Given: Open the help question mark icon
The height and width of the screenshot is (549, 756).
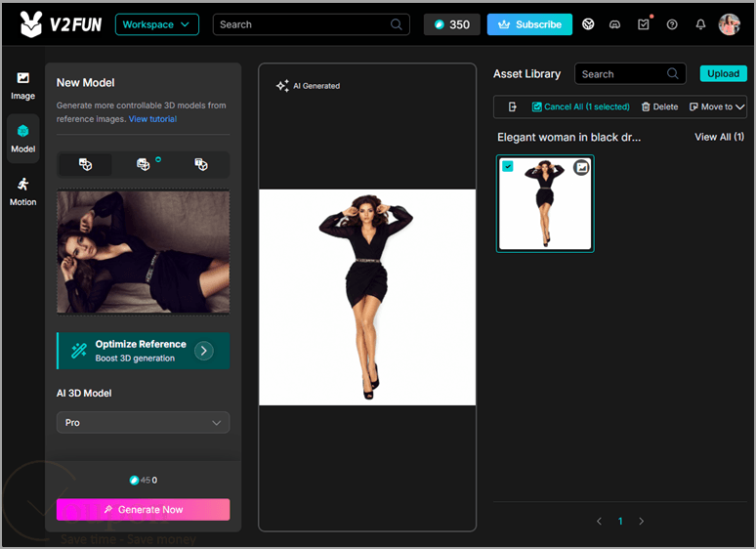Looking at the screenshot, I should click(672, 24).
